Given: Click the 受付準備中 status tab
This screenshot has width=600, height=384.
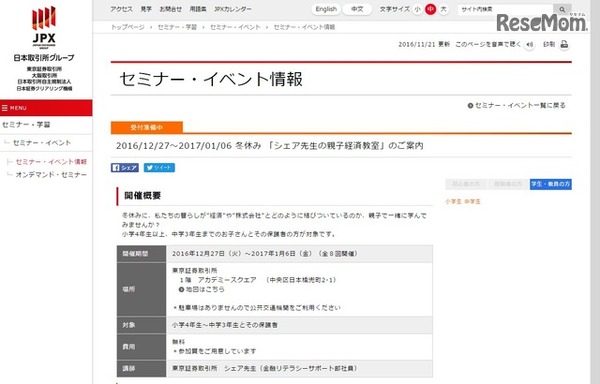Looking at the screenshot, I should 147,127.
